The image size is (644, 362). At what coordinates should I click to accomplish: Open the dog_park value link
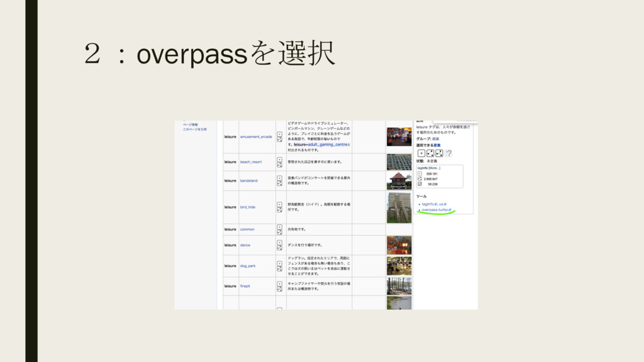click(248, 266)
